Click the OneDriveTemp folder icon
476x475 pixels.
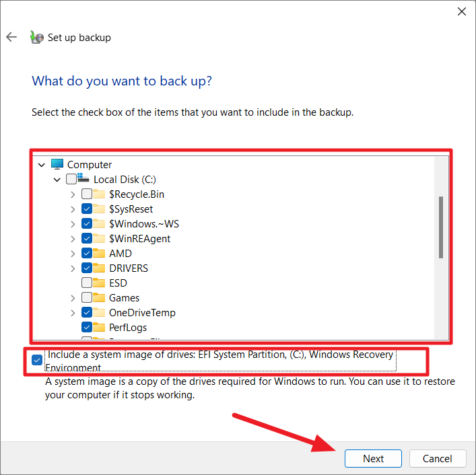(99, 312)
